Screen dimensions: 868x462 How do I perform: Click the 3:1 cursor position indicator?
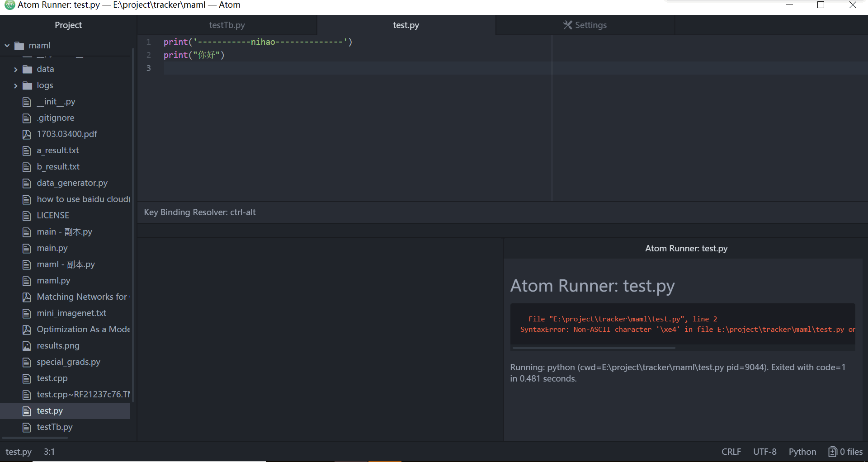pos(49,452)
